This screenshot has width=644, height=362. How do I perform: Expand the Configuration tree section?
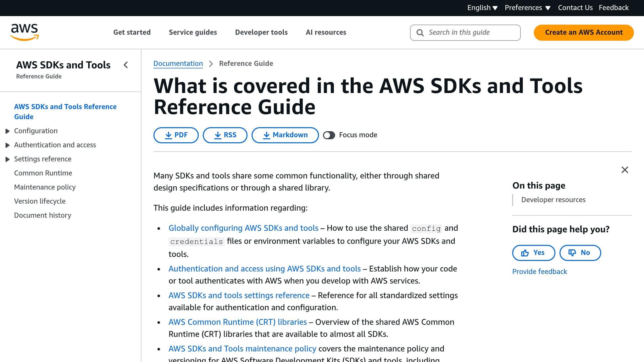click(x=8, y=131)
